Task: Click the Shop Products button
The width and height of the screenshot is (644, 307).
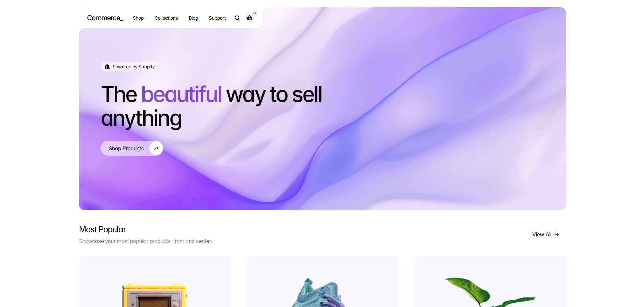Action: pos(132,148)
